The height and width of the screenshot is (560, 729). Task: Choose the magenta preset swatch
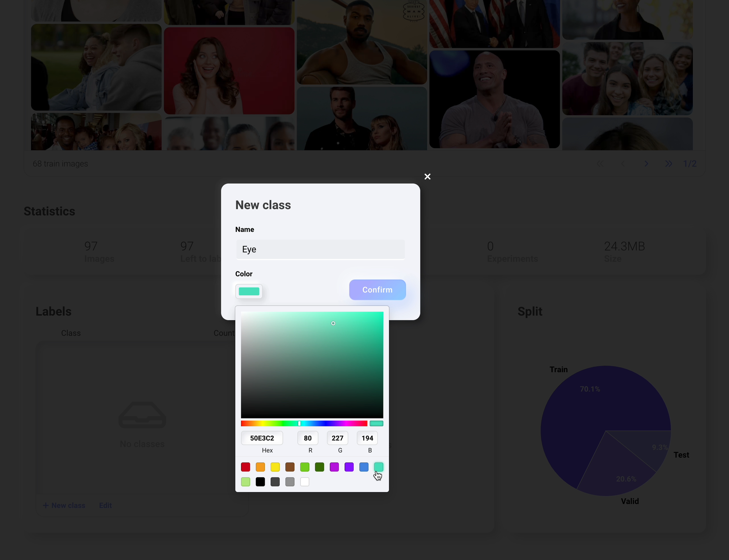(334, 467)
